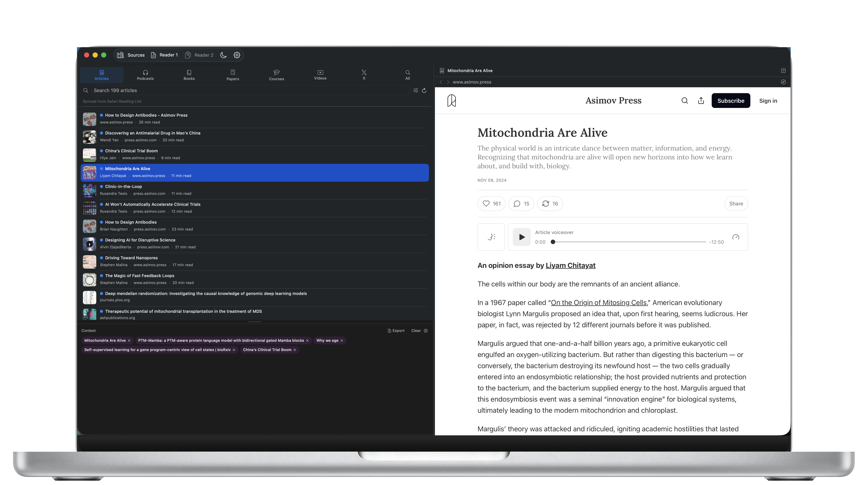This screenshot has height=485, width=868.
Task: Open the 15 comments
Action: pos(521,204)
